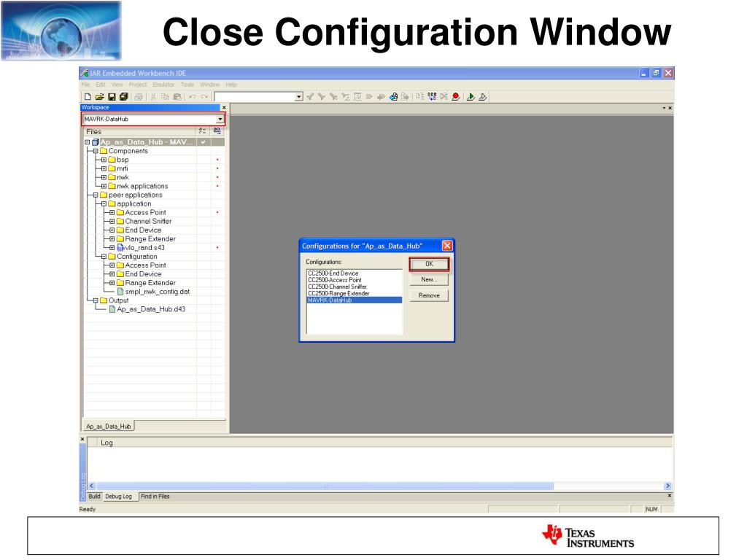Open the File menu

85,85
